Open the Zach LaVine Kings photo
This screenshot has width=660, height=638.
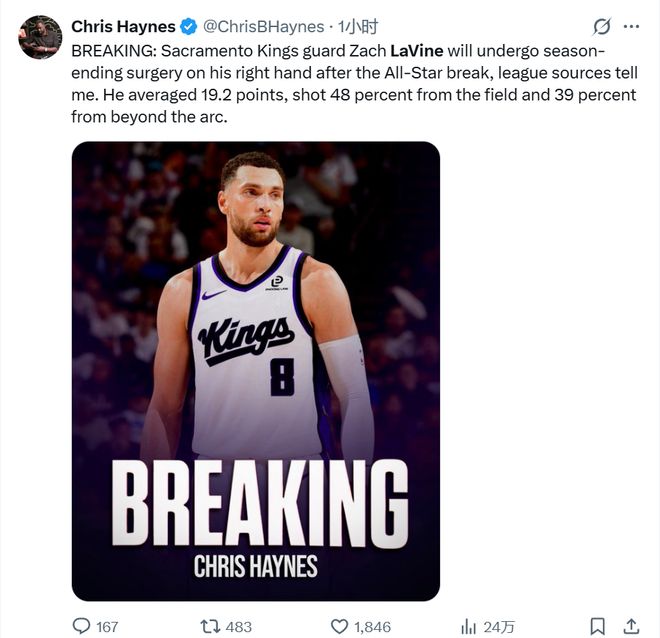pyautogui.click(x=255, y=370)
